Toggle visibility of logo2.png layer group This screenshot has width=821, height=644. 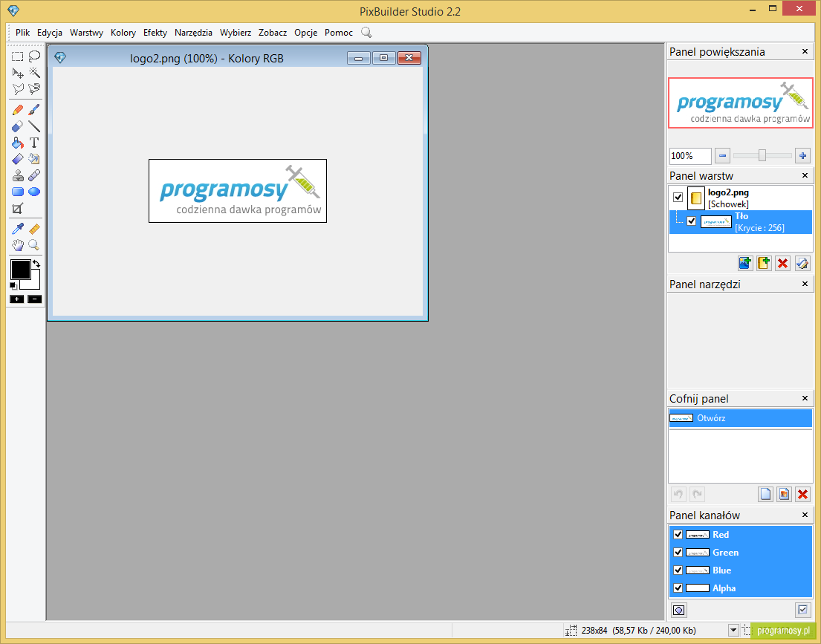coord(678,198)
